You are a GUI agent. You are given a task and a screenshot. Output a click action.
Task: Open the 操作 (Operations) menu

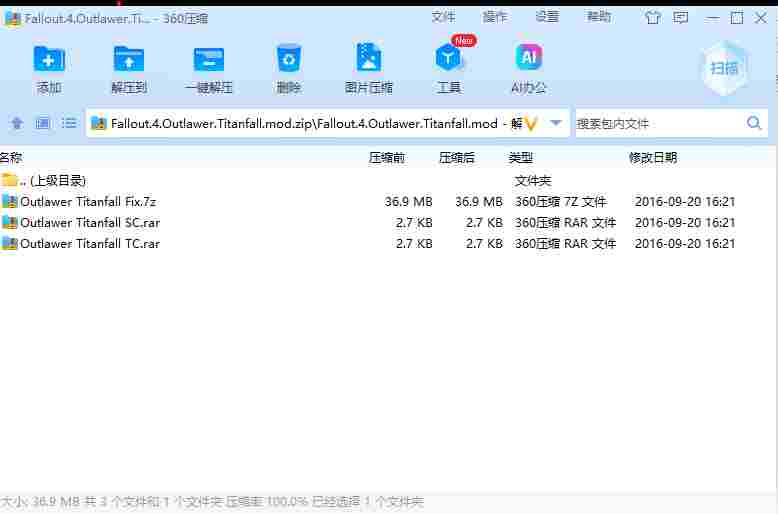pyautogui.click(x=495, y=17)
